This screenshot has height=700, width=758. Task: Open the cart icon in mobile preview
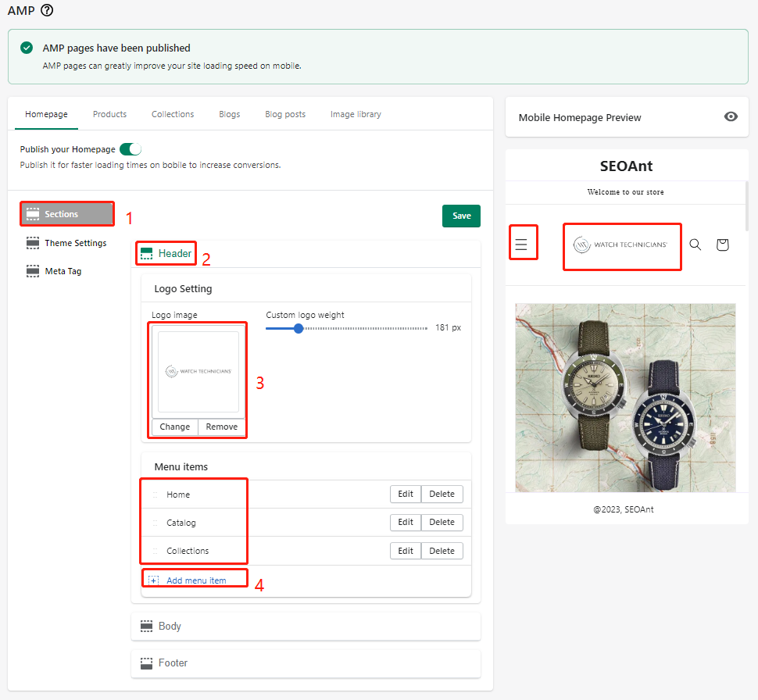[722, 245]
